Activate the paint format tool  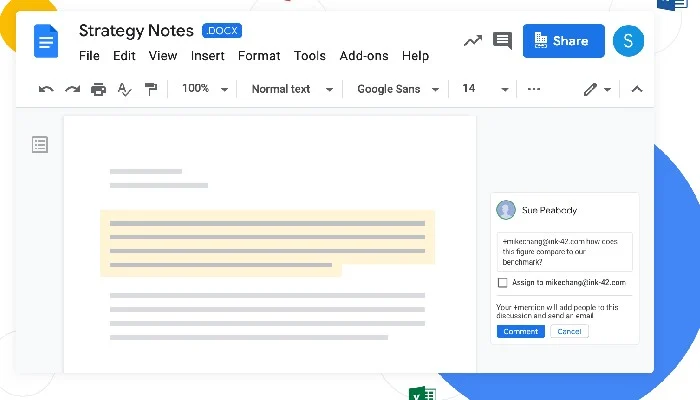[x=151, y=89]
